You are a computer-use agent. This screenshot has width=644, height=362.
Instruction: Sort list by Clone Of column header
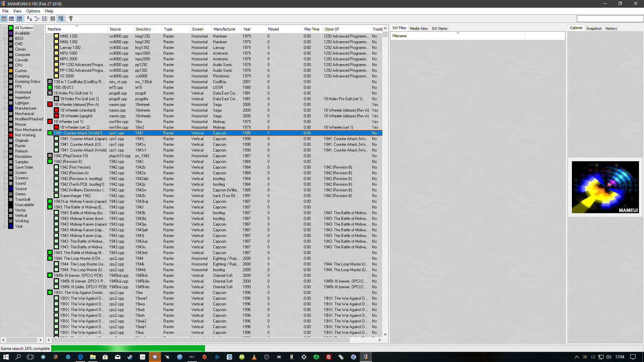(346, 29)
